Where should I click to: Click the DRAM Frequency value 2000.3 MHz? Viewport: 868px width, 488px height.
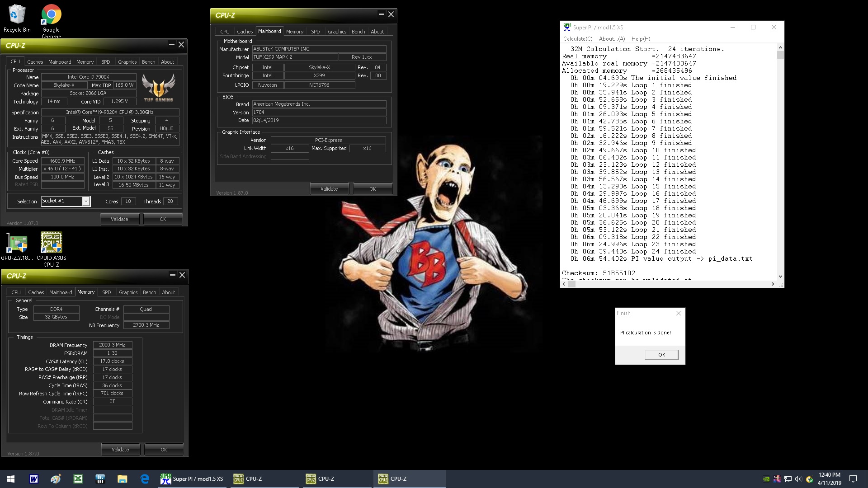point(113,345)
